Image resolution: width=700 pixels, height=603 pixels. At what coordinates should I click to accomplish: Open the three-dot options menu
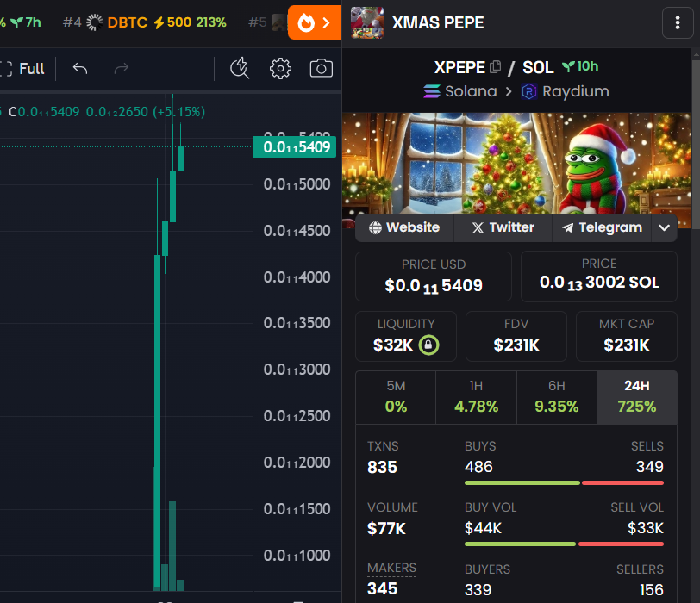coord(678,22)
